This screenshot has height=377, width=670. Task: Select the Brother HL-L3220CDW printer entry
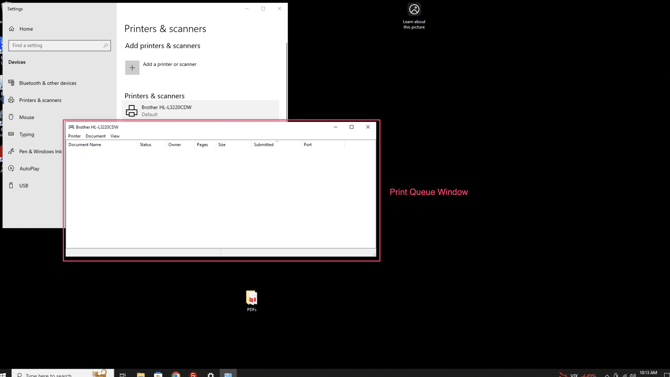201,110
